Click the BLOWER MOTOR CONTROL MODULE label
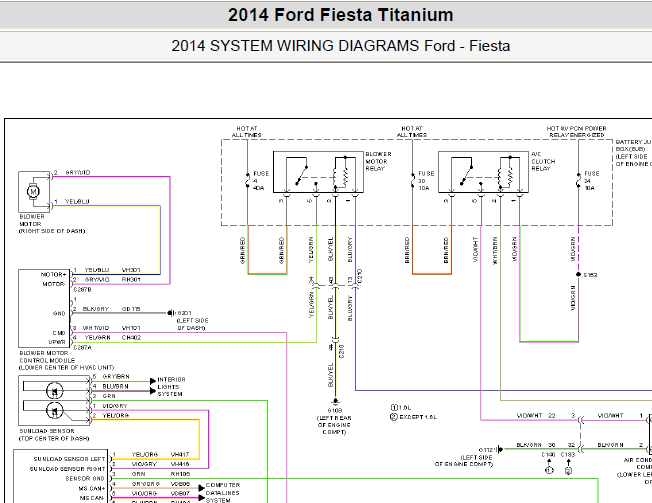 point(67,360)
